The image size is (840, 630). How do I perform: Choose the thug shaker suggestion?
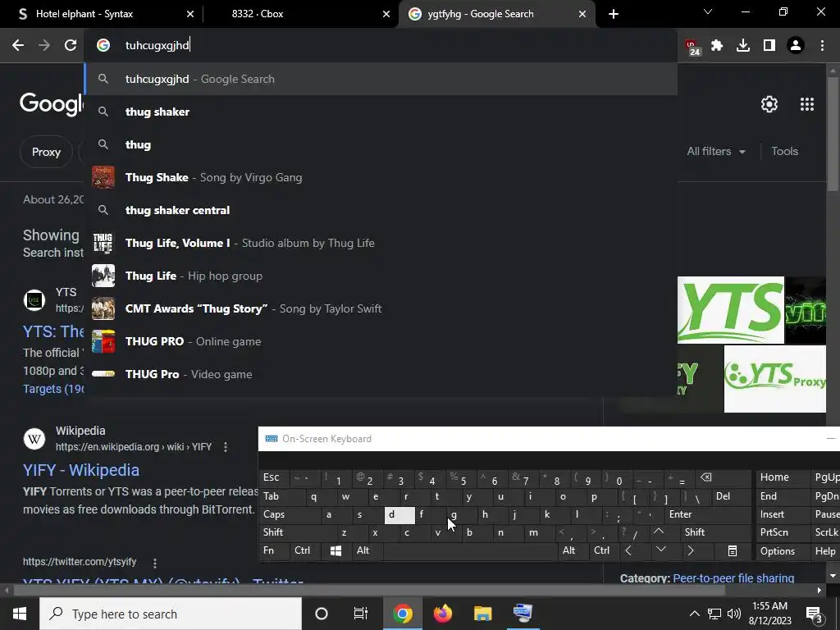click(381, 112)
